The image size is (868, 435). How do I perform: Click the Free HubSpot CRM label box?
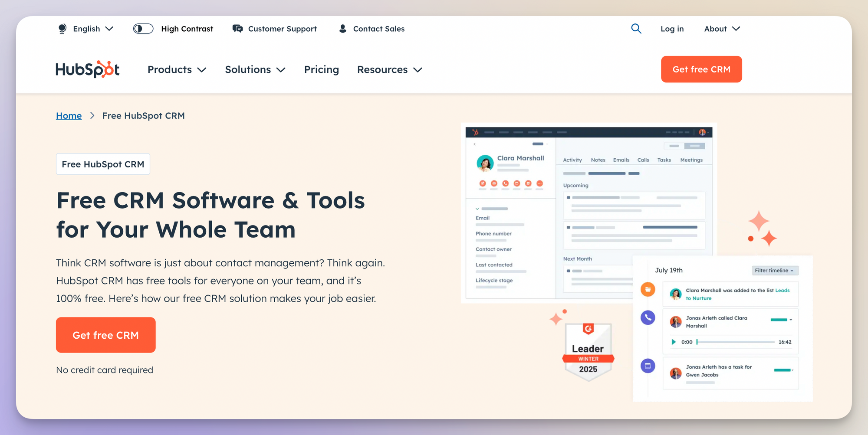[103, 164]
